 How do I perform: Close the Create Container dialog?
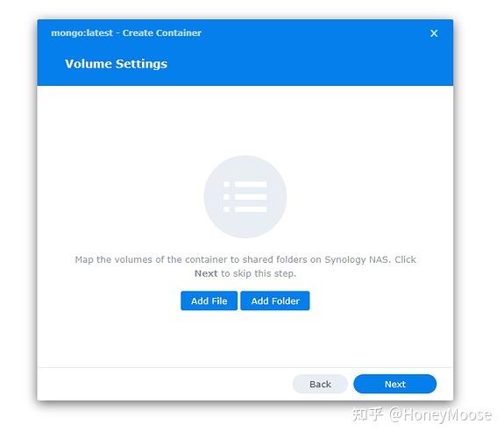(x=434, y=33)
